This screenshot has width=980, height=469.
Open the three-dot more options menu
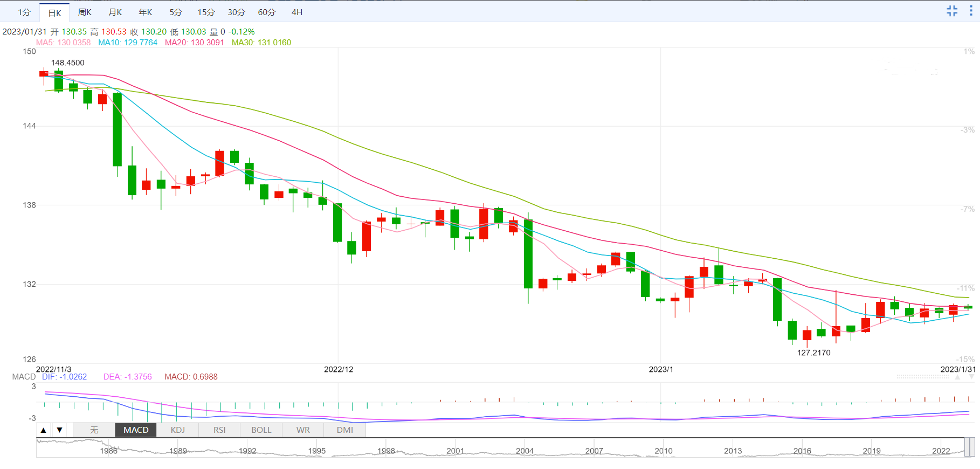[x=971, y=11]
